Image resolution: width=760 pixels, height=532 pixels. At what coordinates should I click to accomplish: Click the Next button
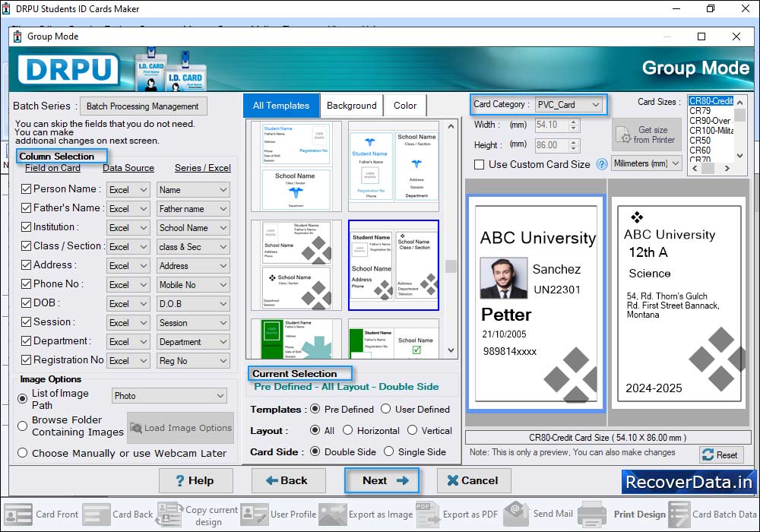(382, 480)
